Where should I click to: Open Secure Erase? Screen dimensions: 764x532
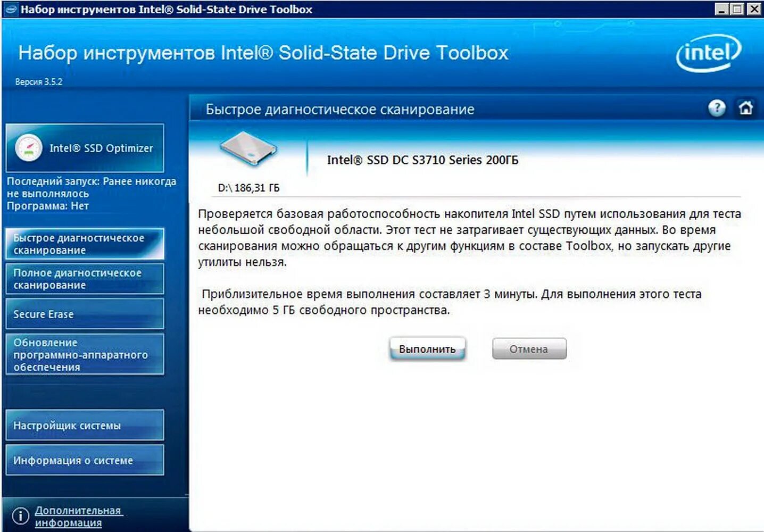click(x=85, y=314)
